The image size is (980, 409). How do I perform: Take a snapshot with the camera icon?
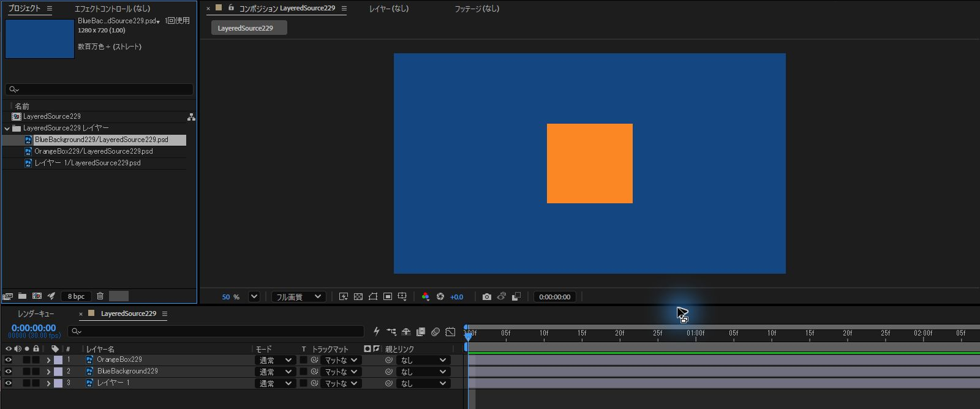487,297
